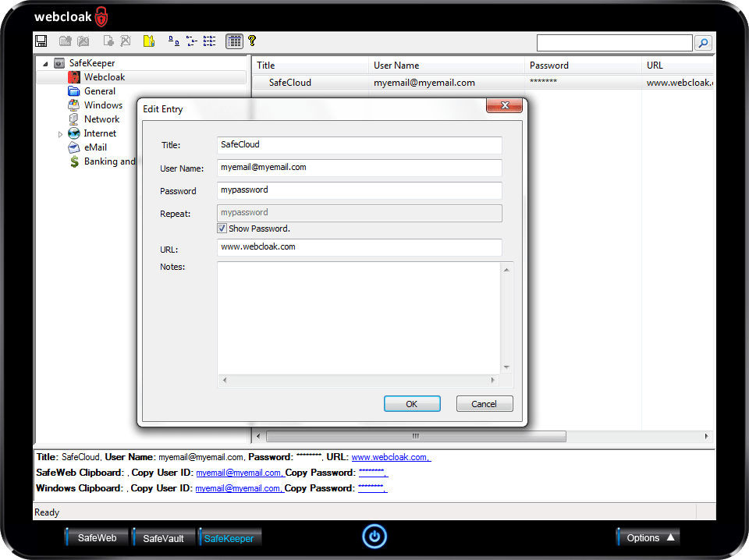Image resolution: width=749 pixels, height=560 pixels.
Task: Expand the Internet category in the sidebar
Action: tap(60, 133)
